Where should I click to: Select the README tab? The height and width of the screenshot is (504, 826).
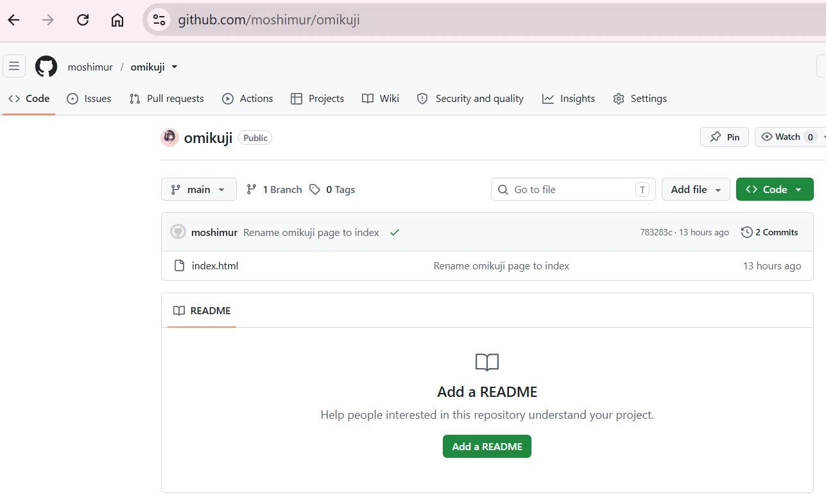point(202,310)
